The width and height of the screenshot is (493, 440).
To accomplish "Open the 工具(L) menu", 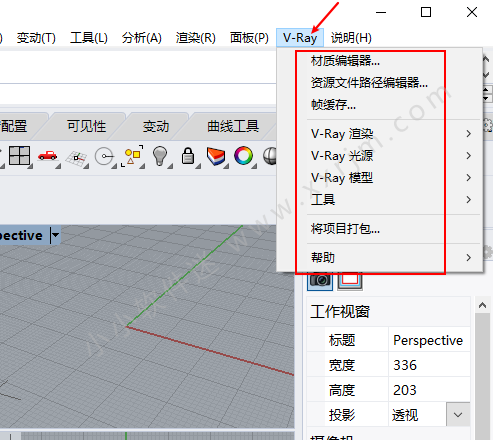I will coord(89,38).
